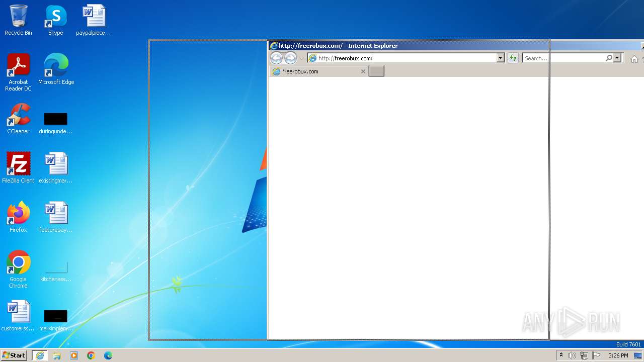
Task: Open Edge from the taskbar
Action: 108,355
